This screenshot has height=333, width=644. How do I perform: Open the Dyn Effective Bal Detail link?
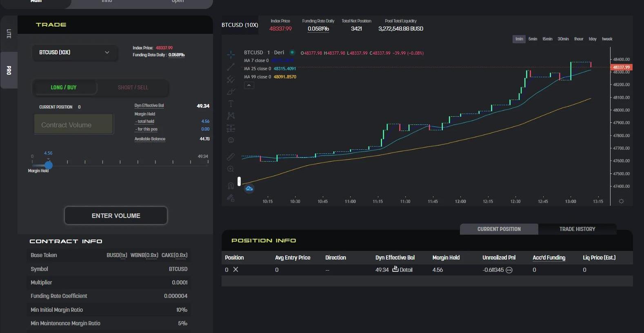point(402,270)
